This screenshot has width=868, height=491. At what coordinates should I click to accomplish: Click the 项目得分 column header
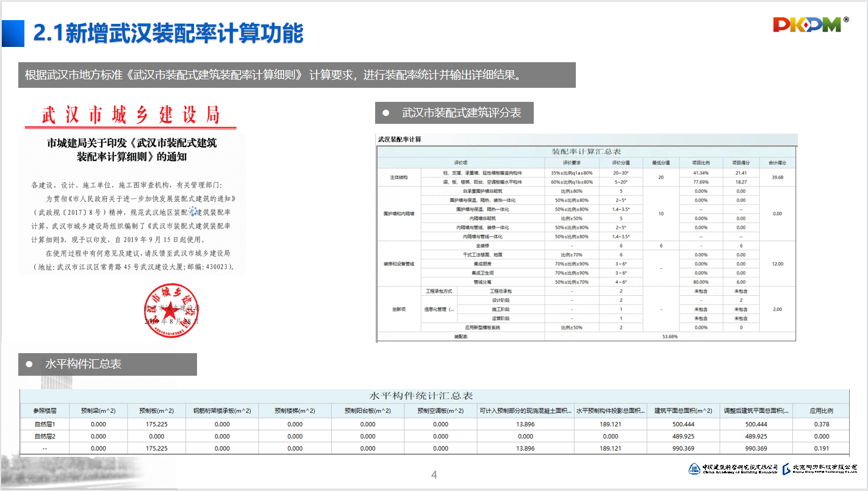click(741, 163)
